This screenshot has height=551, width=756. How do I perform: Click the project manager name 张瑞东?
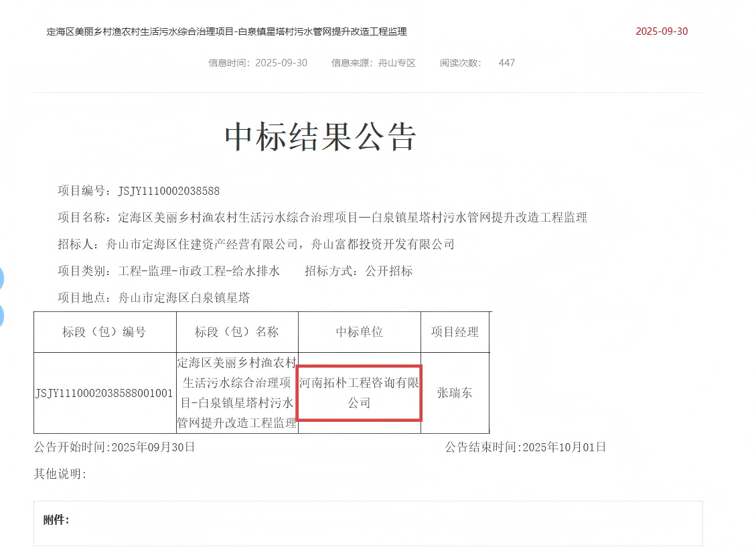[x=455, y=393]
